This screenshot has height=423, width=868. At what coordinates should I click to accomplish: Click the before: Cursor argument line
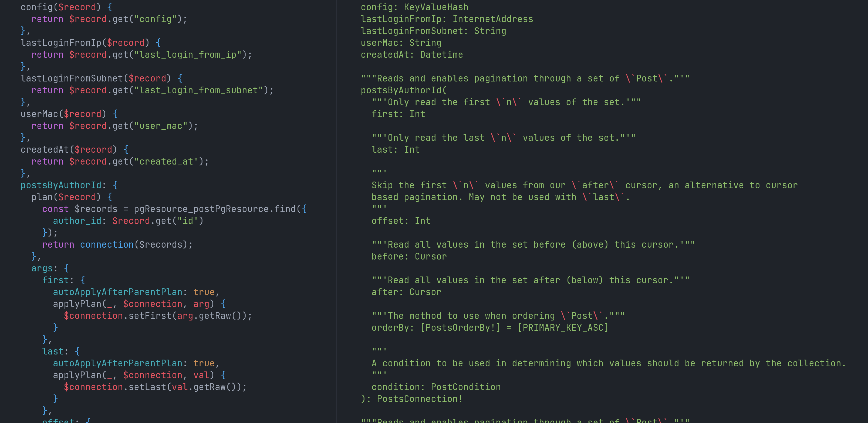point(409,257)
